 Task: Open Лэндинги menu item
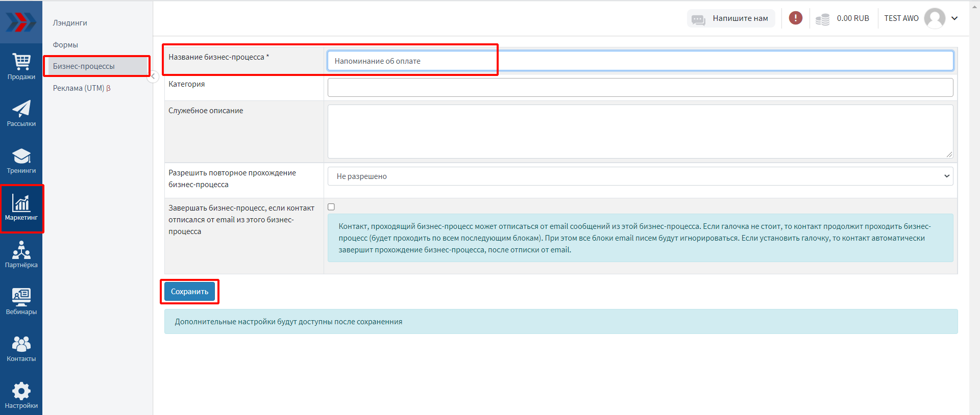tap(70, 23)
